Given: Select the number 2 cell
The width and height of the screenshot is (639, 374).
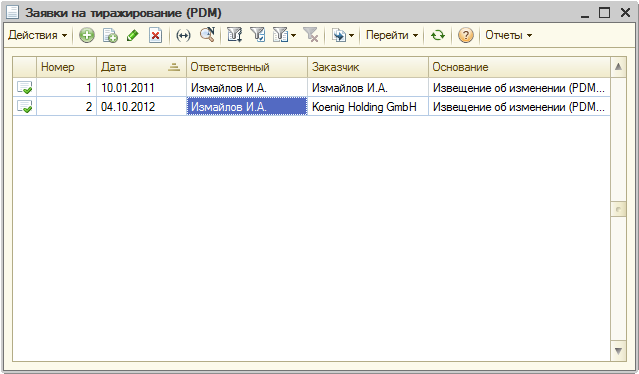Looking at the screenshot, I should (x=66, y=107).
